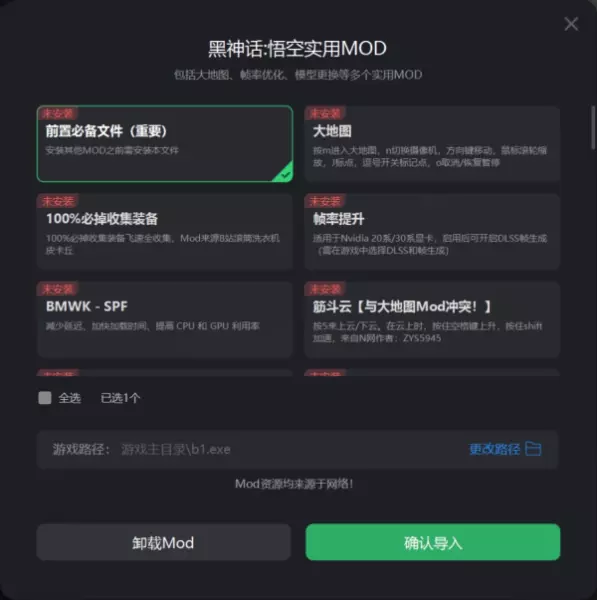Screen dimensions: 597x600
Task: Select the 帧率提升 mod card
Action: [432, 232]
